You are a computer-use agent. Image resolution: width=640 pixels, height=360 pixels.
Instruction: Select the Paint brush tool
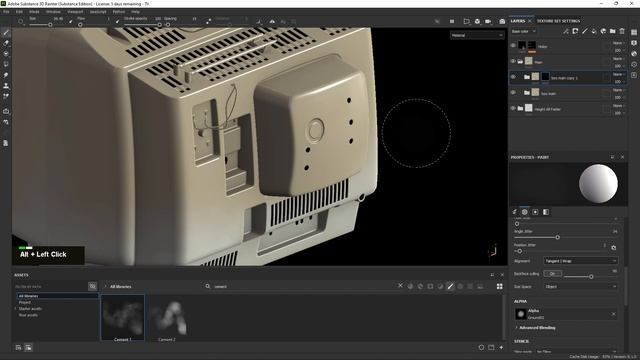pyautogui.click(x=6, y=32)
